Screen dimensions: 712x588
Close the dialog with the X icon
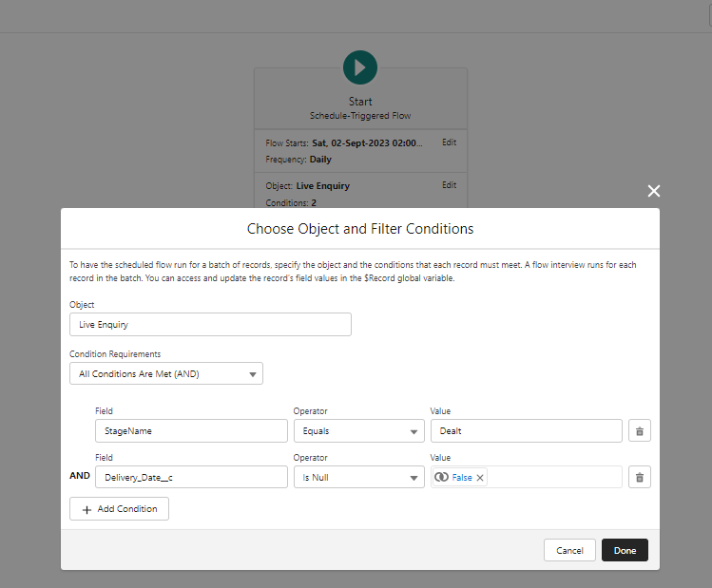pos(654,191)
